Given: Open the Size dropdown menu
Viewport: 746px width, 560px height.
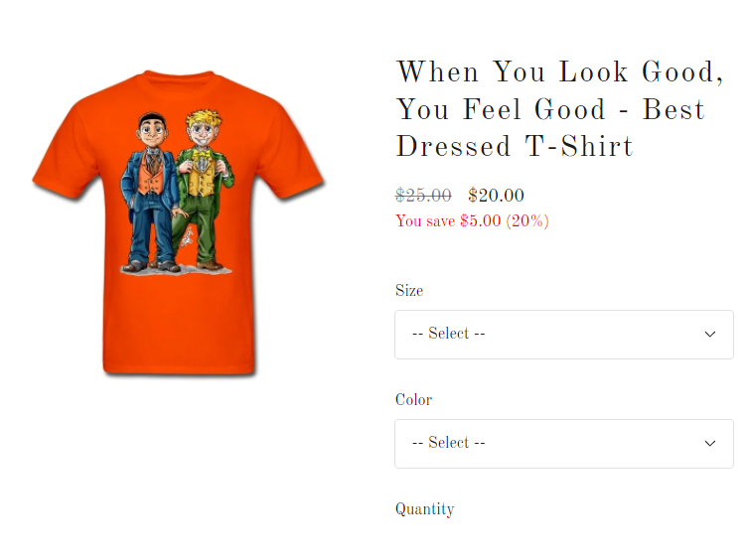Looking at the screenshot, I should [563, 335].
